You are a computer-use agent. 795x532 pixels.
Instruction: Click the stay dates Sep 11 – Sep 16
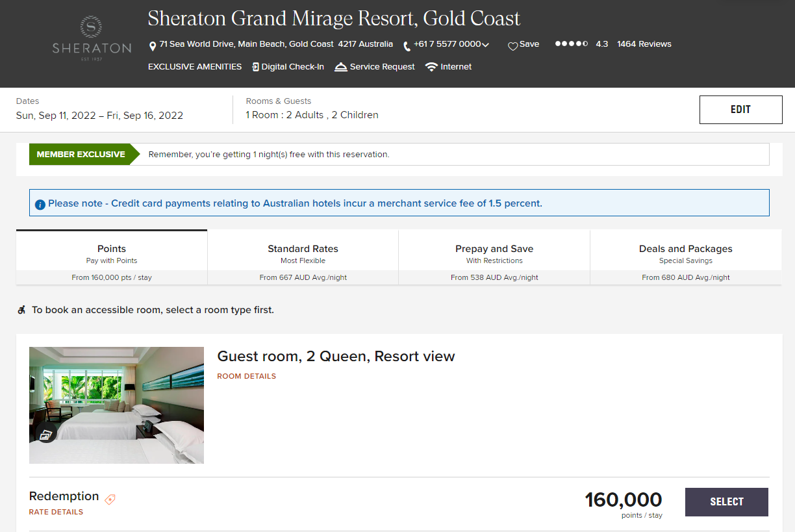99,116
